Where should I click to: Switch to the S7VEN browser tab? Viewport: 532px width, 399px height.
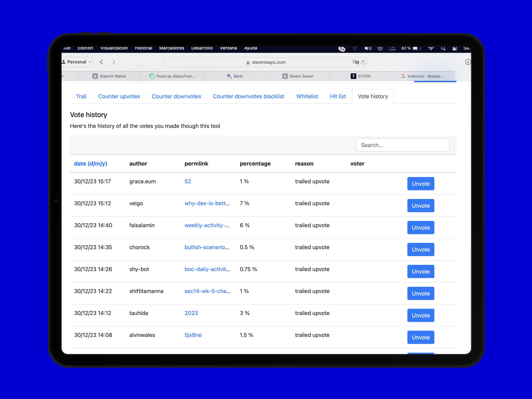click(360, 76)
